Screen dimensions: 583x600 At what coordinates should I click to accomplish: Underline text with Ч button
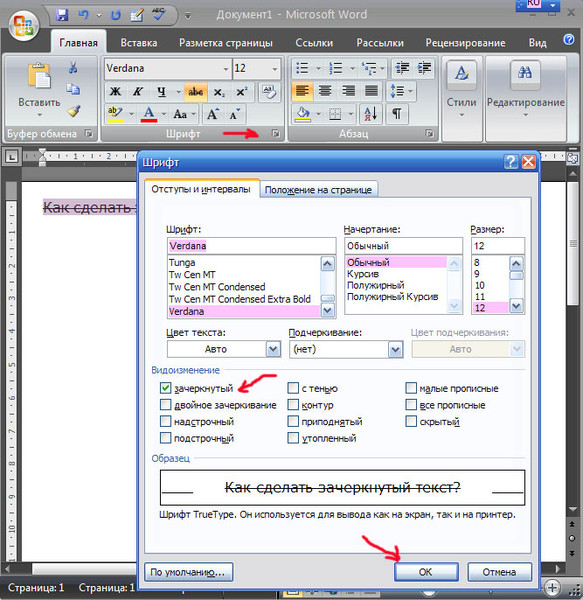162,92
